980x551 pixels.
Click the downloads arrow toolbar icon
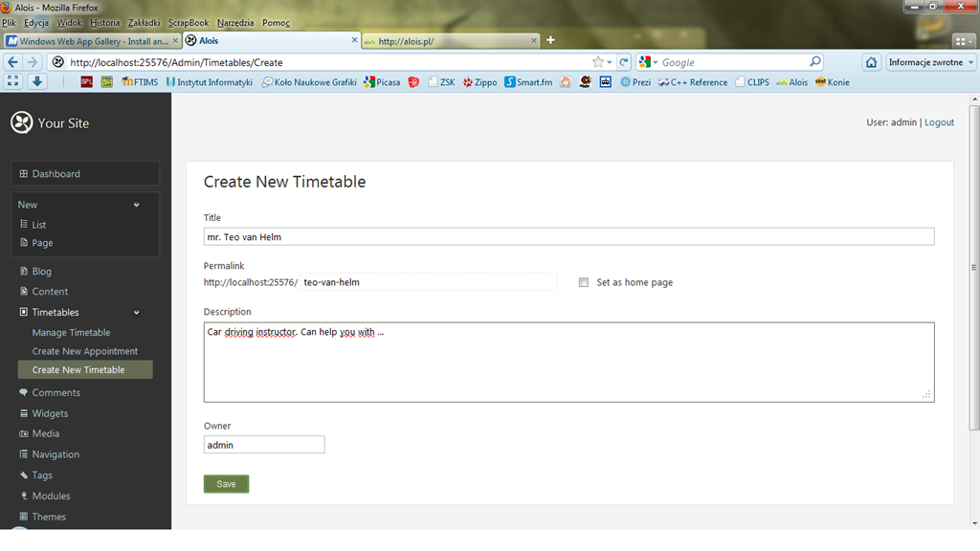(36, 82)
